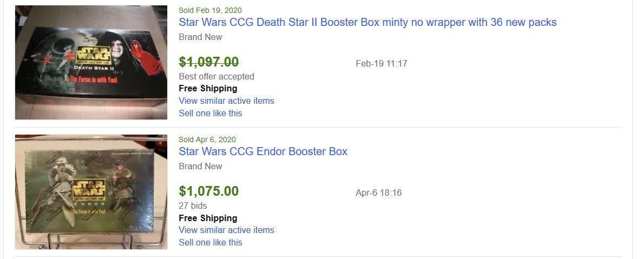Click the $1,075.00 sold price
The height and width of the screenshot is (259, 644).
click(x=209, y=191)
